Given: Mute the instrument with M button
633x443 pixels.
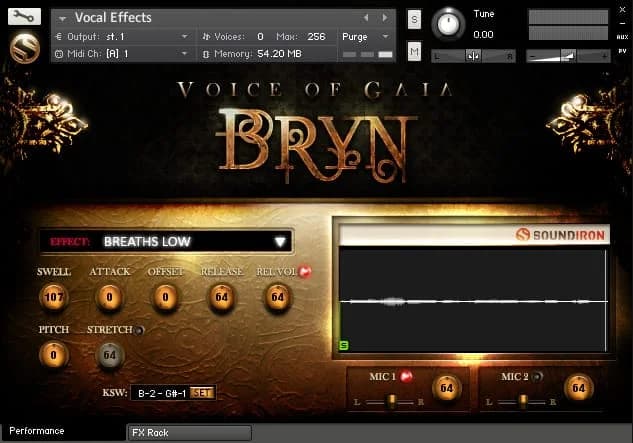Looking at the screenshot, I should (x=414, y=51).
